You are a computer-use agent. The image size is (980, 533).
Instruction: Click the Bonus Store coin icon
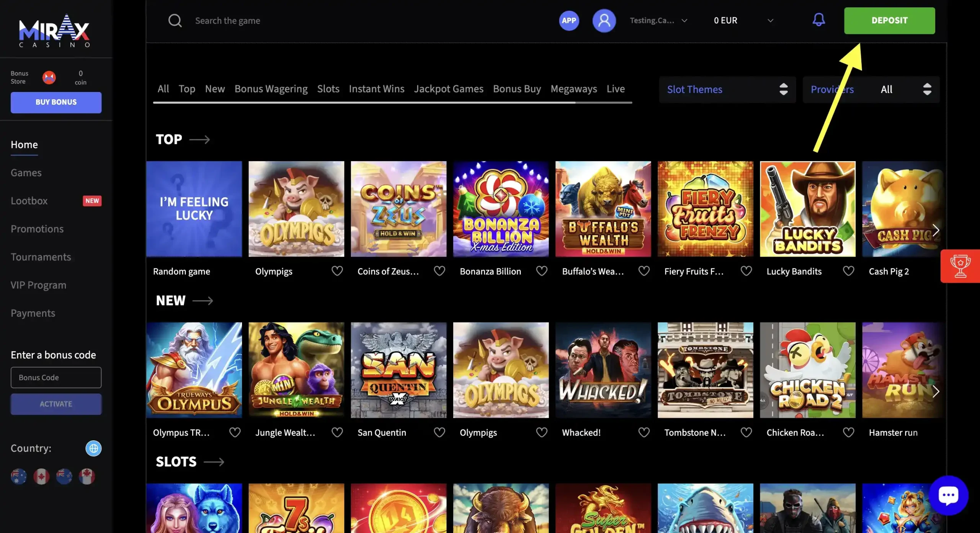click(x=49, y=77)
